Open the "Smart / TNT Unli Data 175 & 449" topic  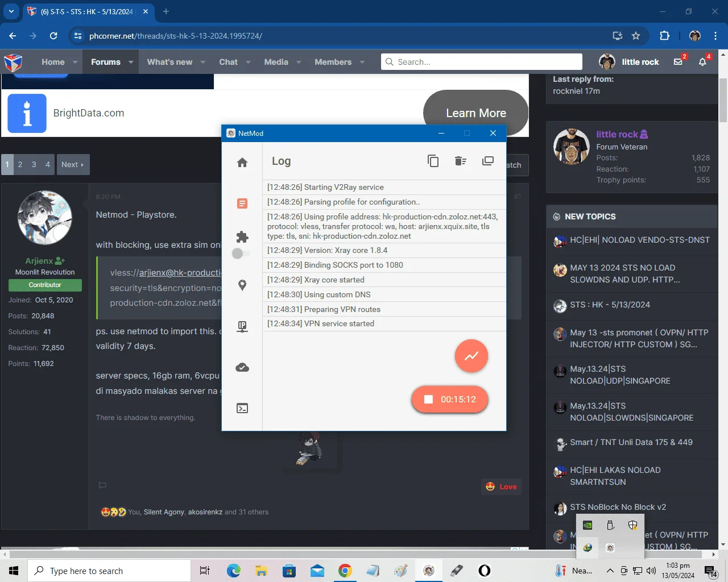point(631,442)
